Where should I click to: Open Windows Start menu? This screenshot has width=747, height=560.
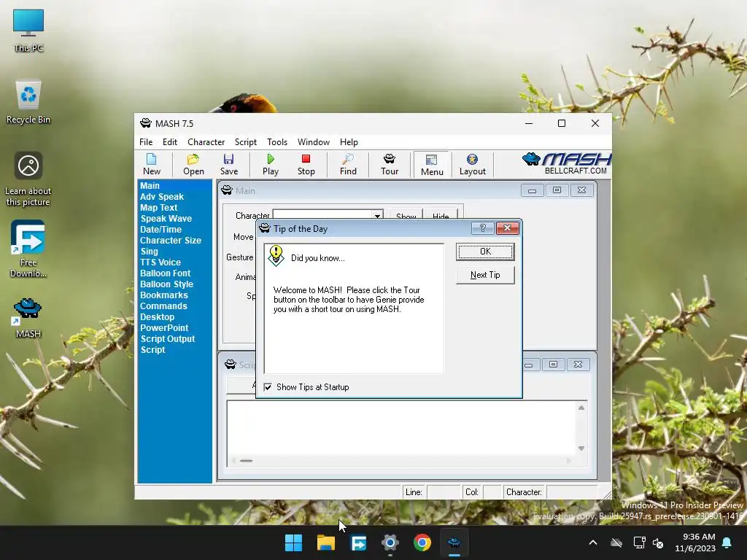[293, 542]
